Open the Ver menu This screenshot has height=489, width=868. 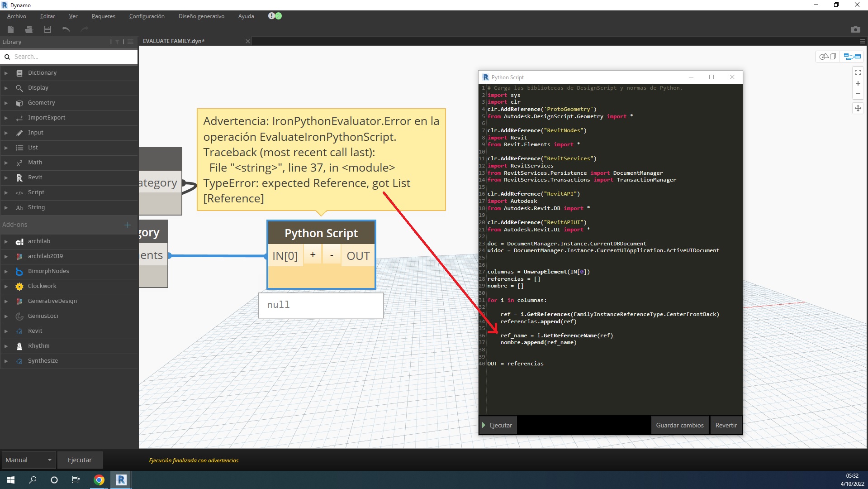pos(73,16)
